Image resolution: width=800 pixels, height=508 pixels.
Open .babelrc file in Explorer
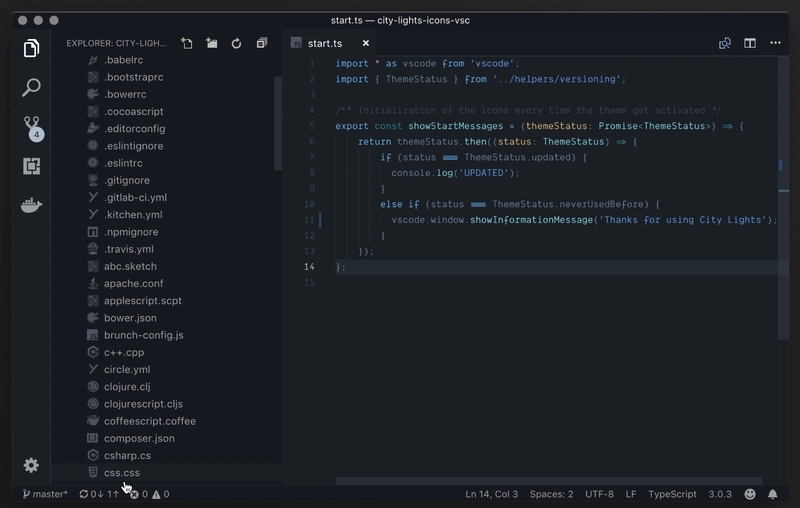(166, 60)
